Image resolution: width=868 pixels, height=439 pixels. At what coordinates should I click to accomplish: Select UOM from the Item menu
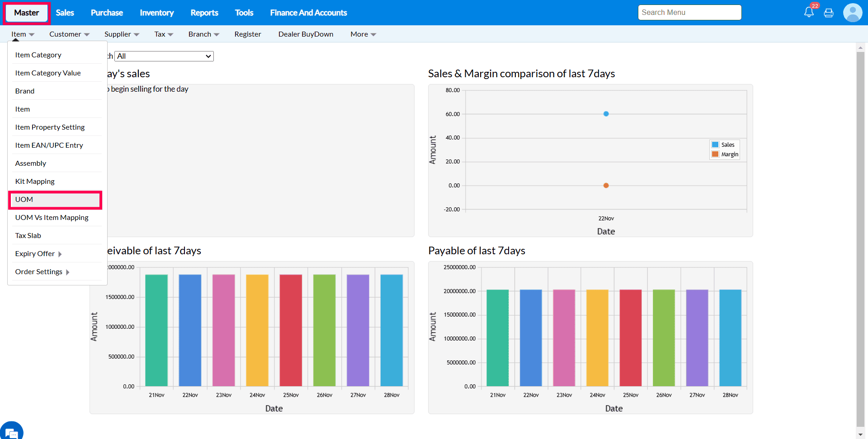click(x=55, y=200)
